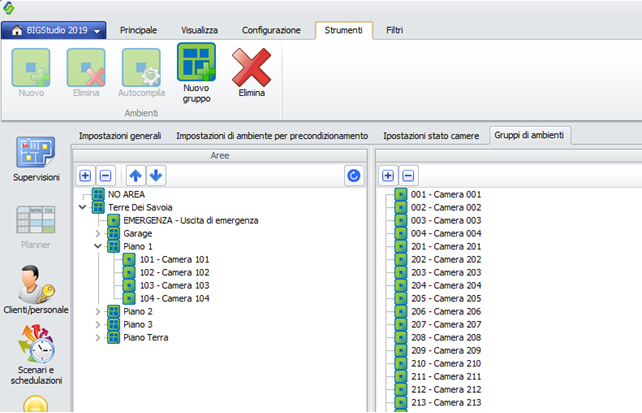Select 102 - Camera 102 in tree

click(174, 273)
